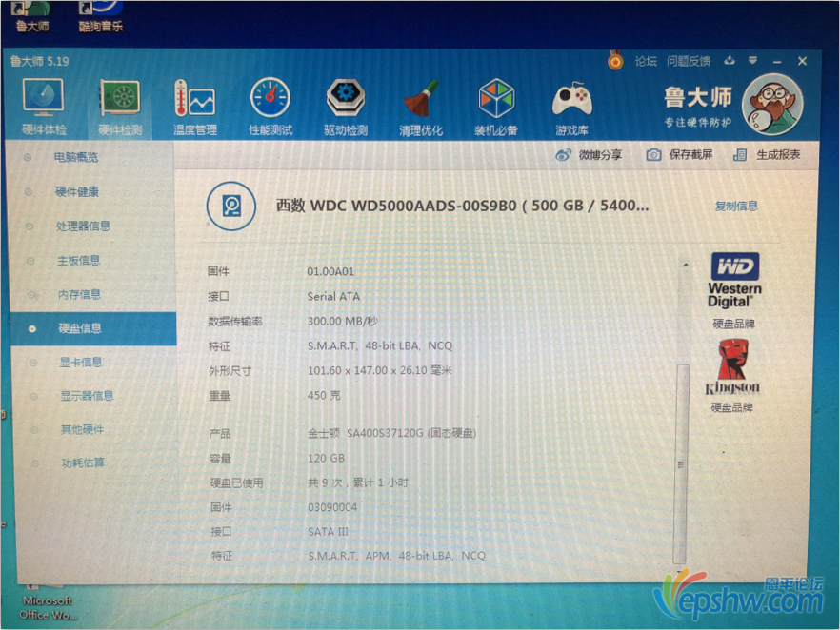
Task: Open 酷狗音乐 desktop shortcut
Action: (101, 16)
